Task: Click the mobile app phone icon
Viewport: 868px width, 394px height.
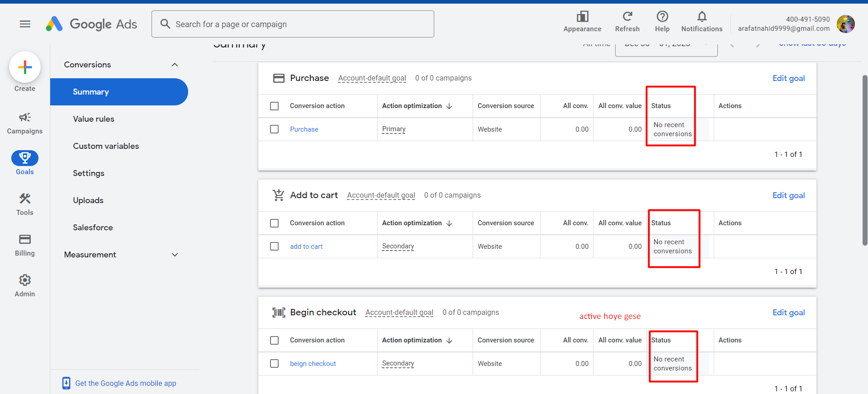Action: [66, 383]
